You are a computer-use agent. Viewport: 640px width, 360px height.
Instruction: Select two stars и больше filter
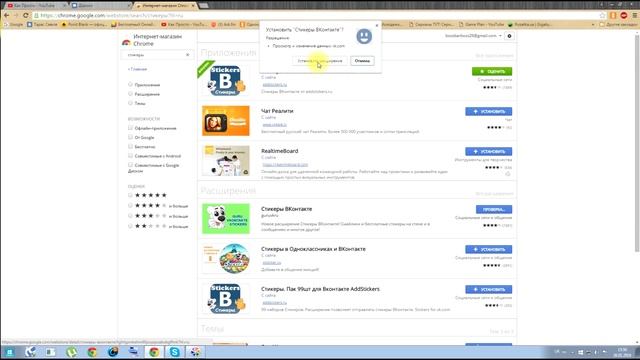pyautogui.click(x=130, y=226)
